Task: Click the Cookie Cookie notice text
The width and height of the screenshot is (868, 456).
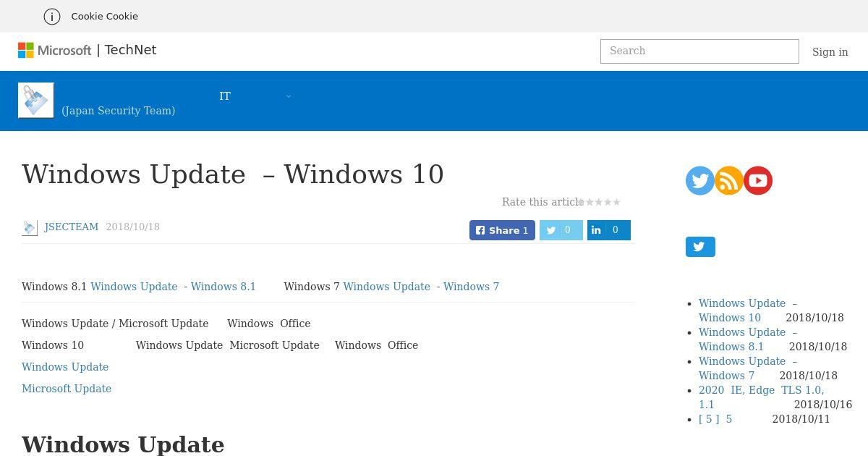Action: click(104, 16)
